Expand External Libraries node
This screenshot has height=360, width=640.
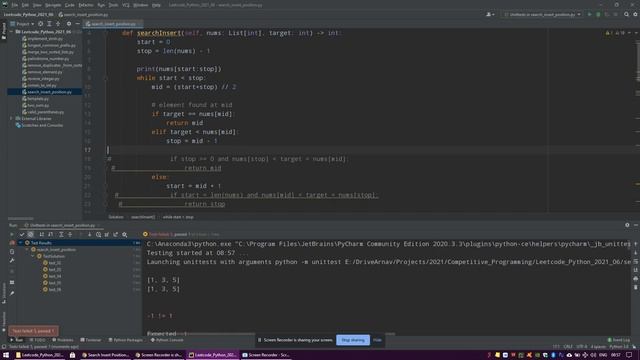click(11, 118)
